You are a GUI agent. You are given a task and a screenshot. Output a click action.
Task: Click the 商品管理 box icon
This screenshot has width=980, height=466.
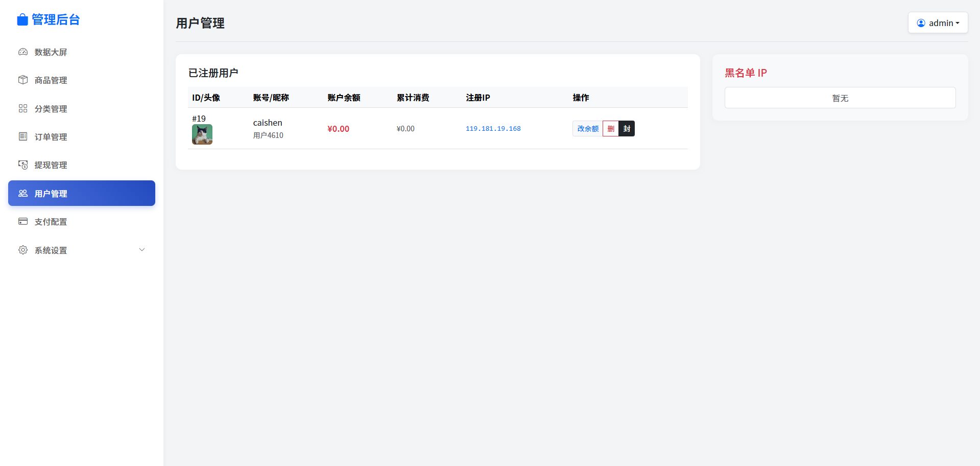(x=23, y=80)
